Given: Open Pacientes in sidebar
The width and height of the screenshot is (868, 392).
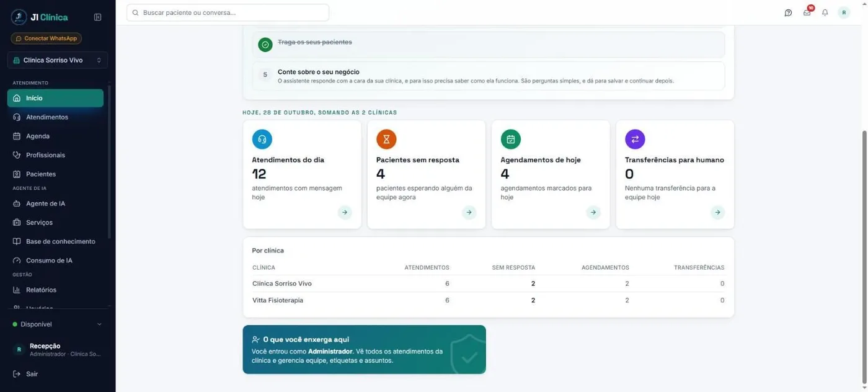Looking at the screenshot, I should pos(55,174).
